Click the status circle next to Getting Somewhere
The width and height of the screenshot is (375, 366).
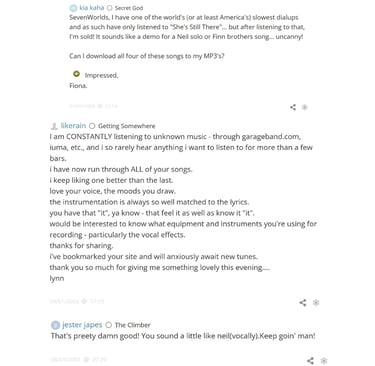pyautogui.click(x=92, y=126)
